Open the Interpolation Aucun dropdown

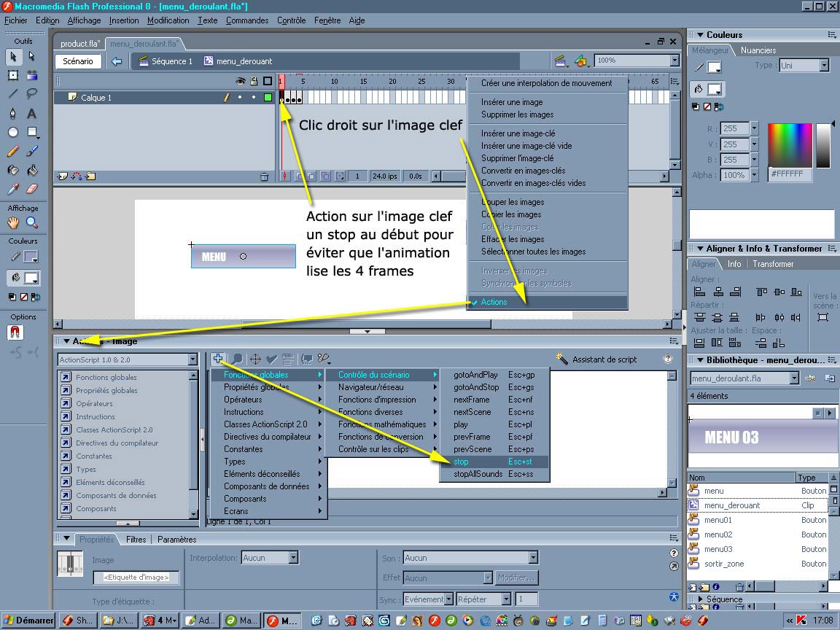pos(293,558)
